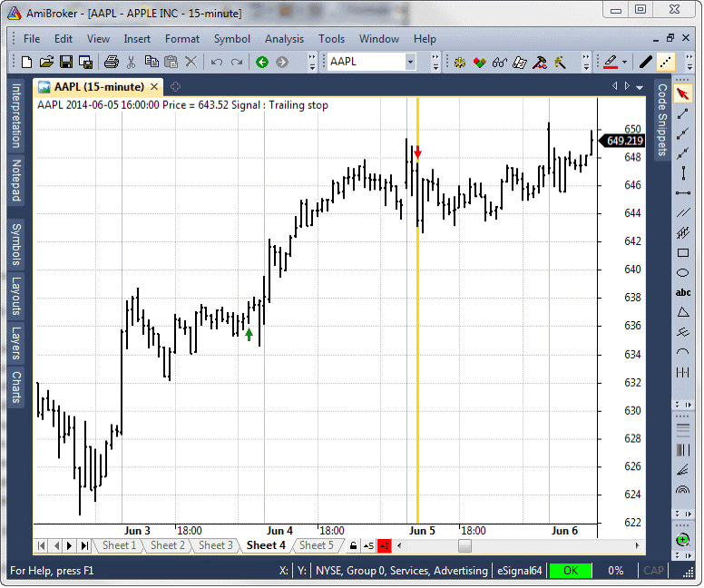
Task: Go forward with grey arrow
Action: pos(282,62)
